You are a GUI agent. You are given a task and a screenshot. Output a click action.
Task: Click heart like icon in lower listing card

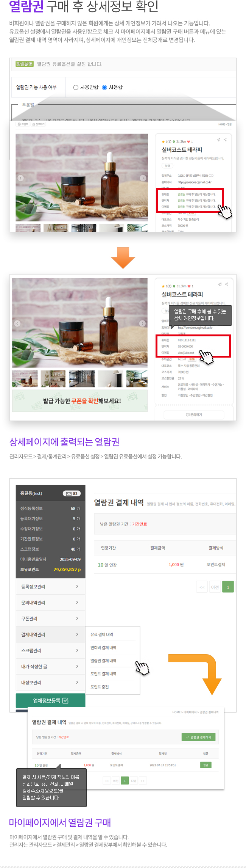[189, 286]
